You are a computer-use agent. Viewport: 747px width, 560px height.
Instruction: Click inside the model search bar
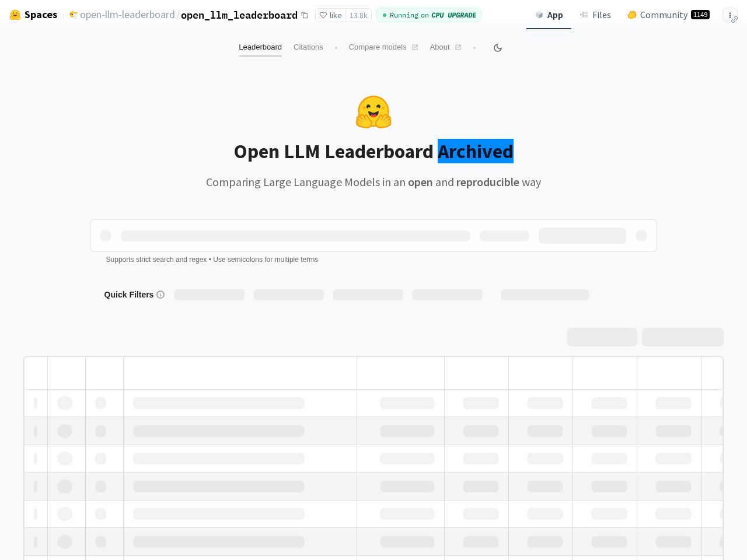(x=296, y=236)
